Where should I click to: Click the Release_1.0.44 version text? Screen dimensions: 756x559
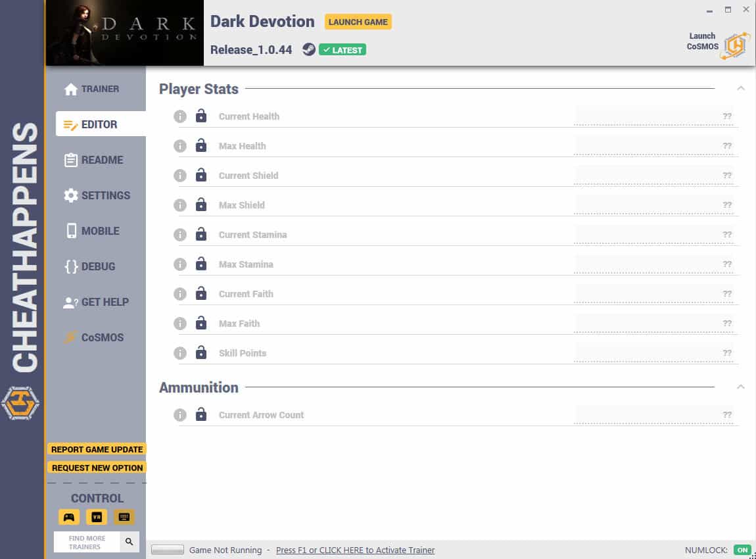tap(250, 50)
